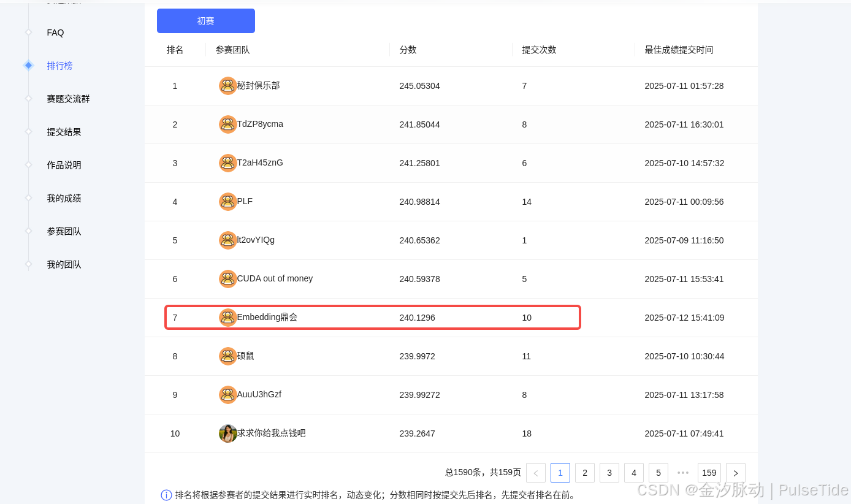Click the 排名 column header
Screen dimensions: 851x504
pos(175,50)
